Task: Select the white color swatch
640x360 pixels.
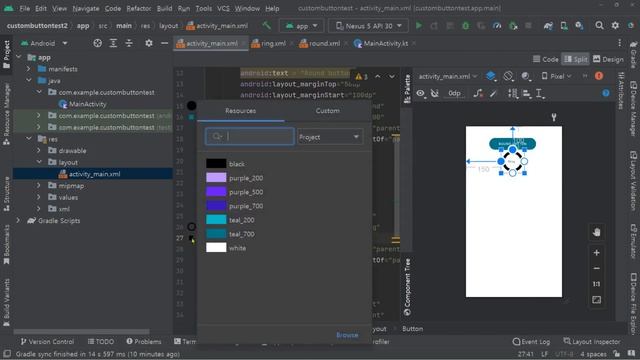Action: pos(216,248)
